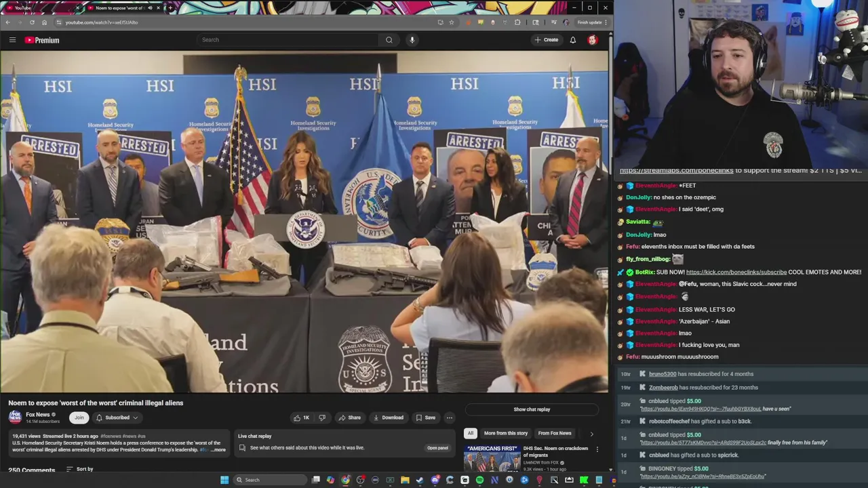
Task: Open a new browser tab
Action: tap(170, 7)
